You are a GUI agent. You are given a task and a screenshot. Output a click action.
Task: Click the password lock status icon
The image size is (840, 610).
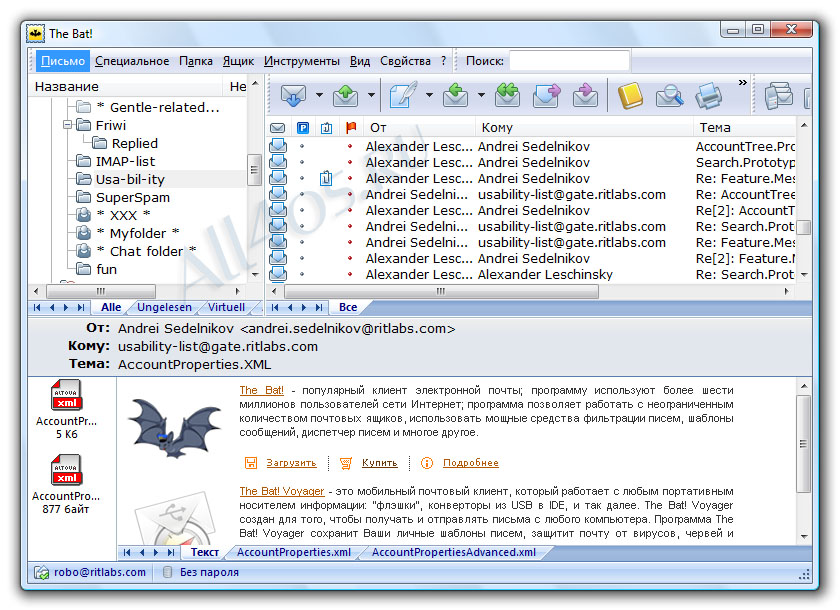point(167,572)
